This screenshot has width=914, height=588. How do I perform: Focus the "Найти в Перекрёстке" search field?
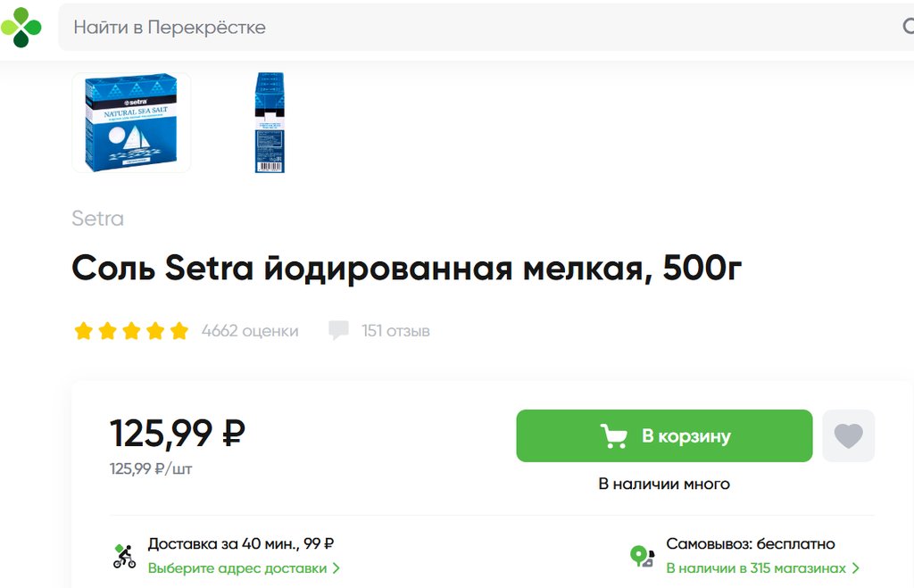tap(446, 28)
